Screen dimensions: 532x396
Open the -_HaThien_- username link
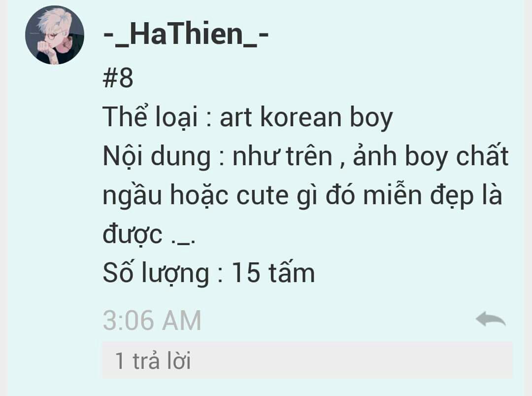(x=186, y=35)
